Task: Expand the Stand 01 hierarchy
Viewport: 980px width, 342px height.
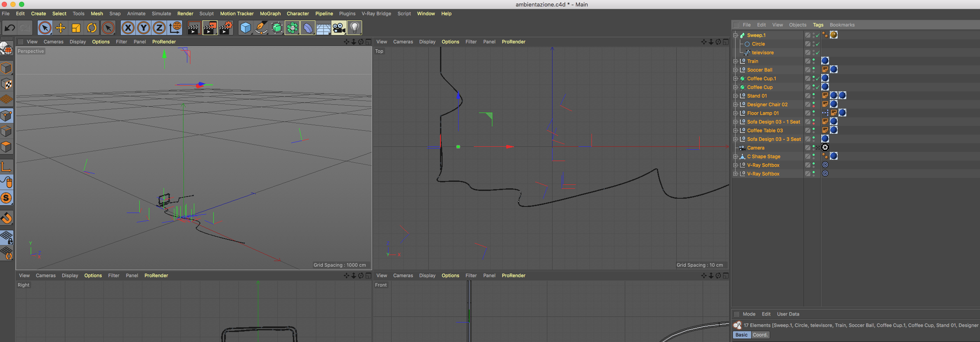Action: [735, 96]
